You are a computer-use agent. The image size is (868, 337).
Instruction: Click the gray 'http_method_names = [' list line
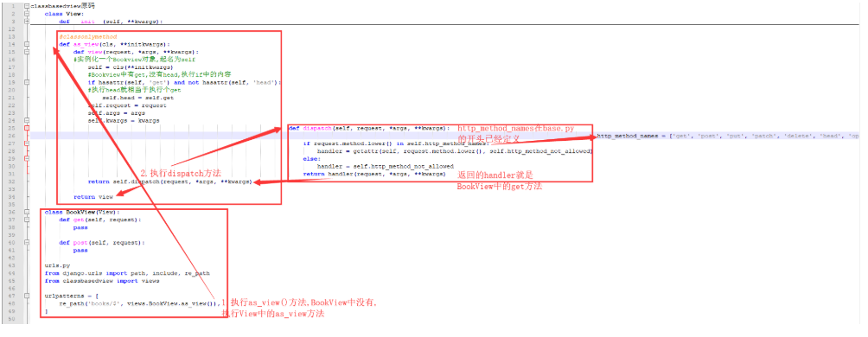[728, 136]
